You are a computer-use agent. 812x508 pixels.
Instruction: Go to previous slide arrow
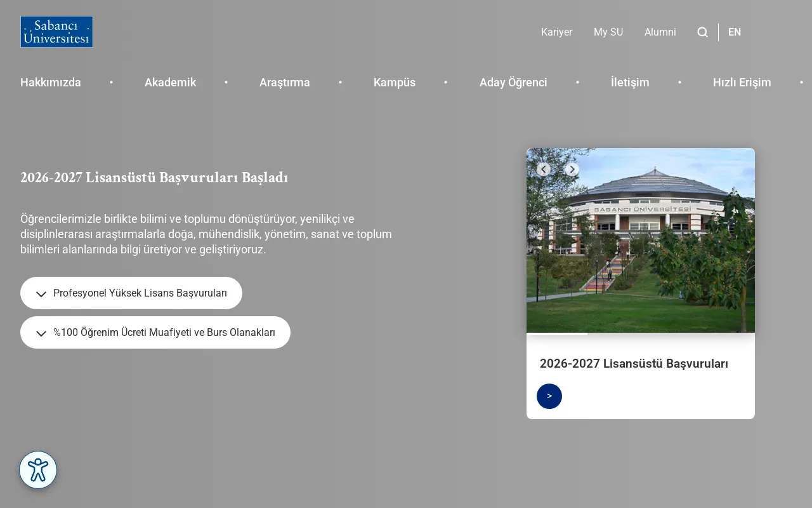(544, 170)
